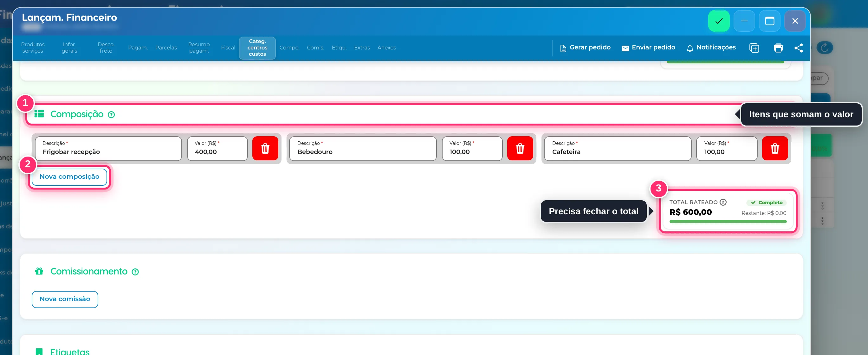Edit the 400,00 value field
Image resolution: width=868 pixels, height=355 pixels.
pyautogui.click(x=217, y=149)
